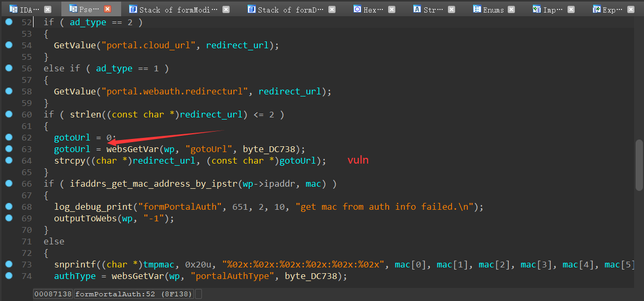Close the Stack of formD tab
The image size is (644, 301).
click(332, 9)
